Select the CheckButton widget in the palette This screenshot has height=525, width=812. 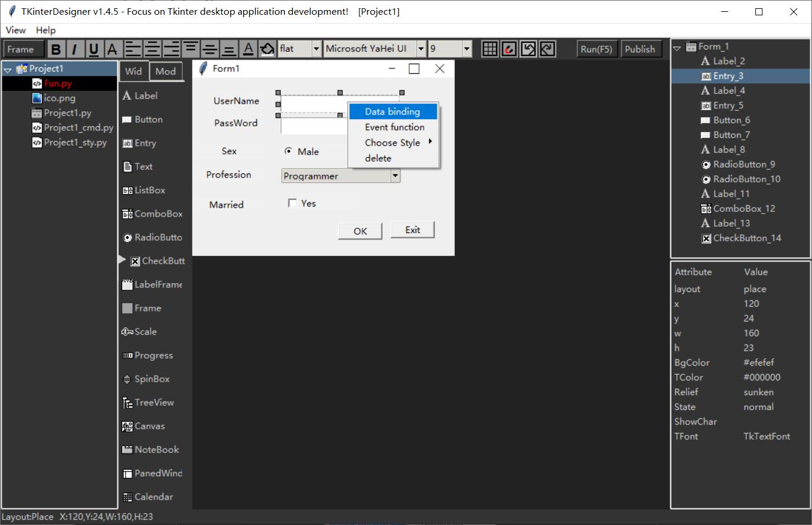157,261
